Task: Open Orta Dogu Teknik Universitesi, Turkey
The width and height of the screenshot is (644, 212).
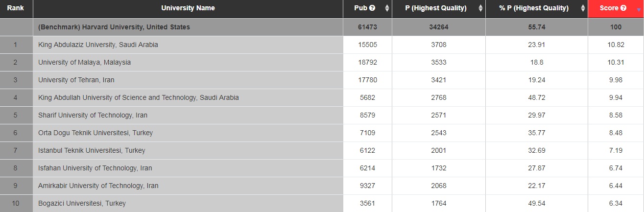Action: coord(95,133)
